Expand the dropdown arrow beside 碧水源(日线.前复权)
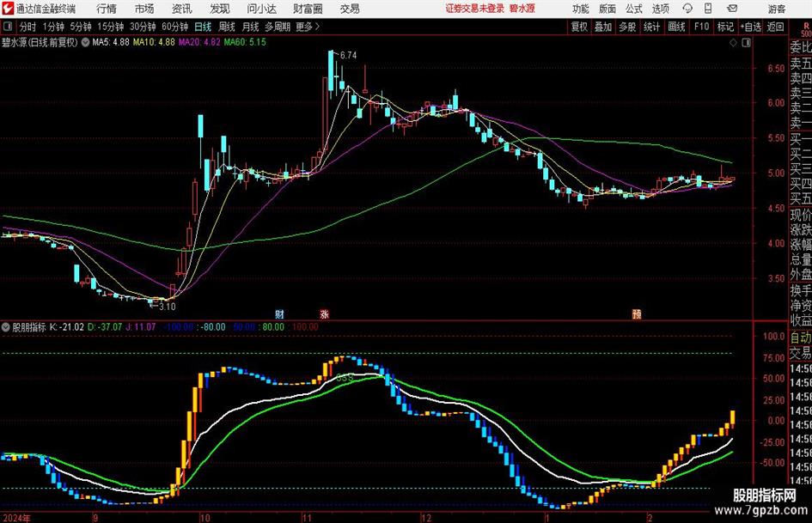 (85, 42)
